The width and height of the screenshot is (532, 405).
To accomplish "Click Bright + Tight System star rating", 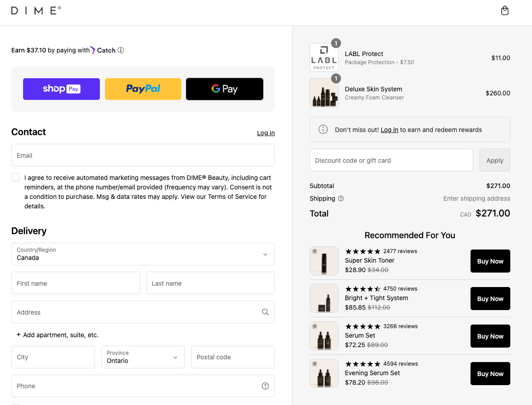I will pyautogui.click(x=363, y=289).
